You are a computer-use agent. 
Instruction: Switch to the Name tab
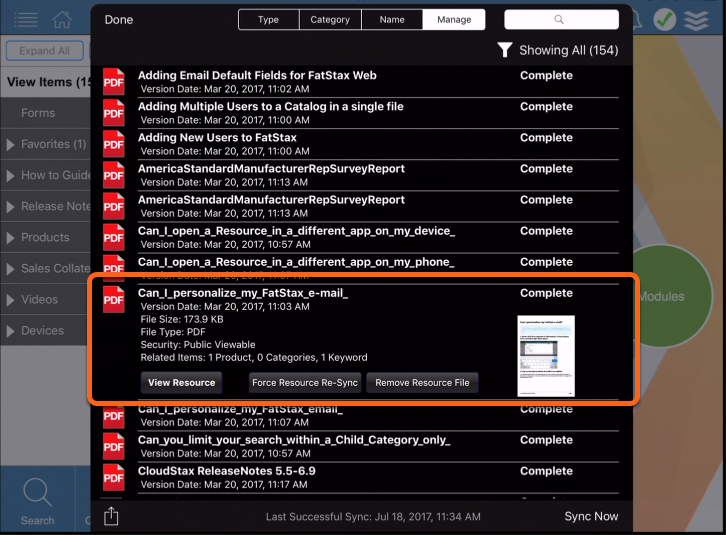click(x=392, y=19)
